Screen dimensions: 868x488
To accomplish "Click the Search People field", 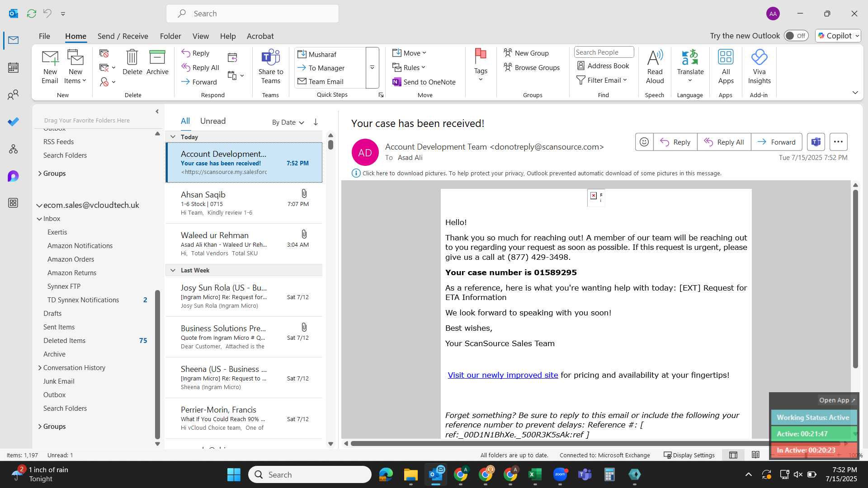I will (x=604, y=52).
